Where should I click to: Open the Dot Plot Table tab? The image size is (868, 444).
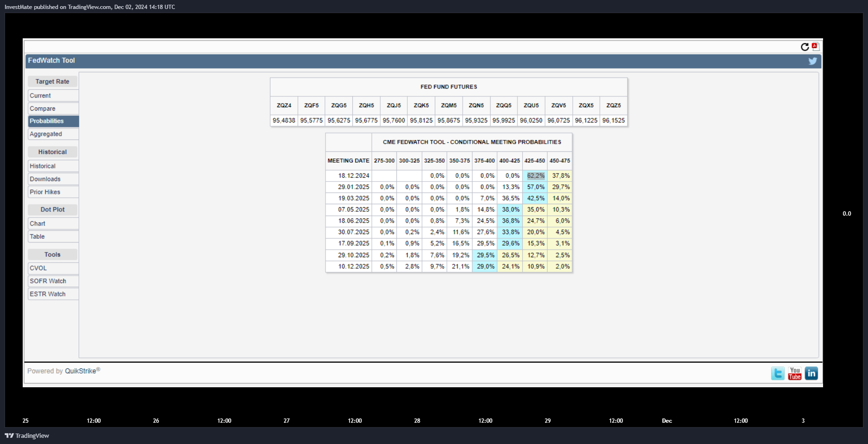[53, 236]
